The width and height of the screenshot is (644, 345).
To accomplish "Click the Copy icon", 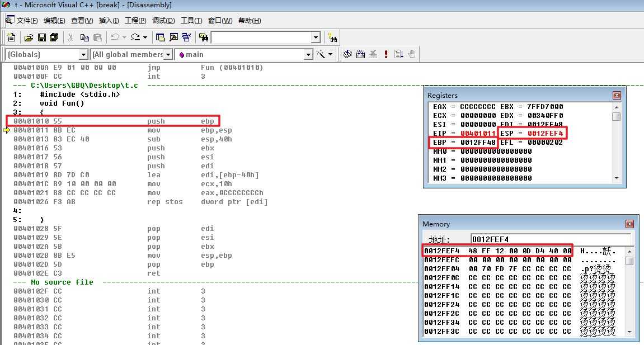I will coord(84,37).
